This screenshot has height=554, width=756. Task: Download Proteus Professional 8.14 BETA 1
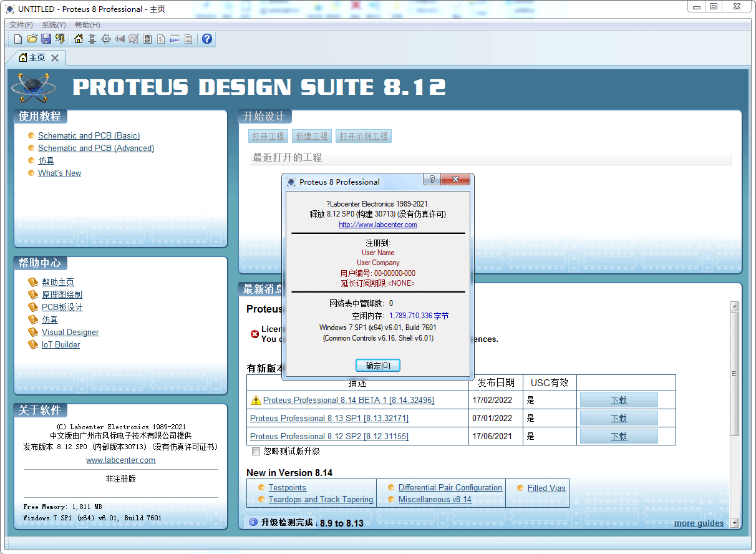(619, 400)
